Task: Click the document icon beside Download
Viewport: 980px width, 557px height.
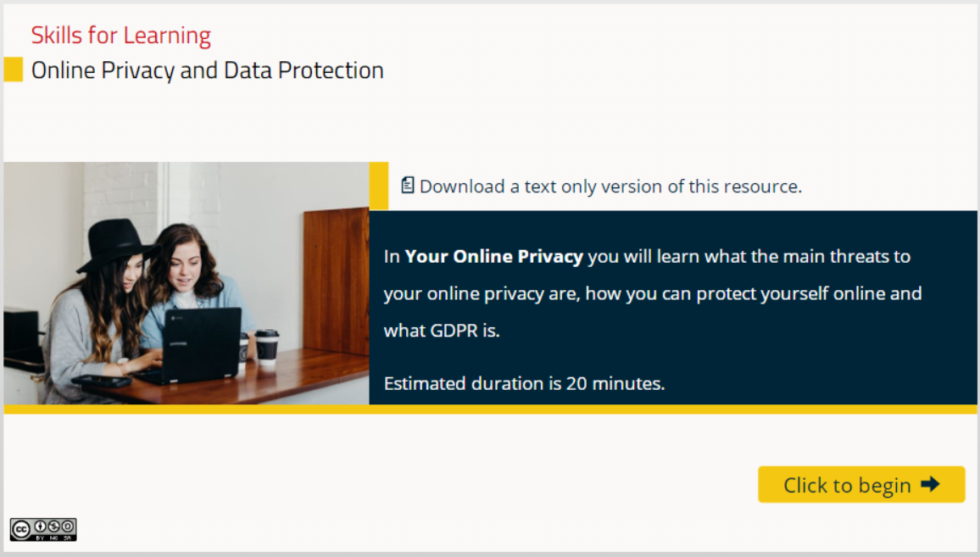Action: point(408,185)
